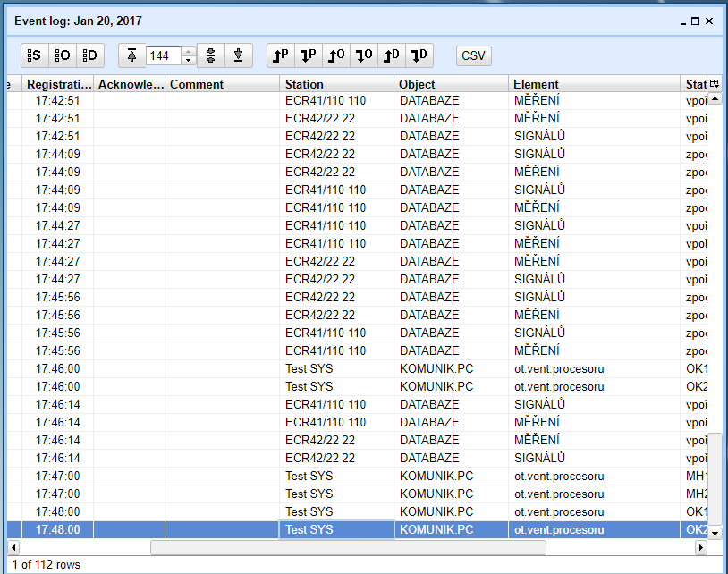Click the '1 of 112 rows' status text

46,565
